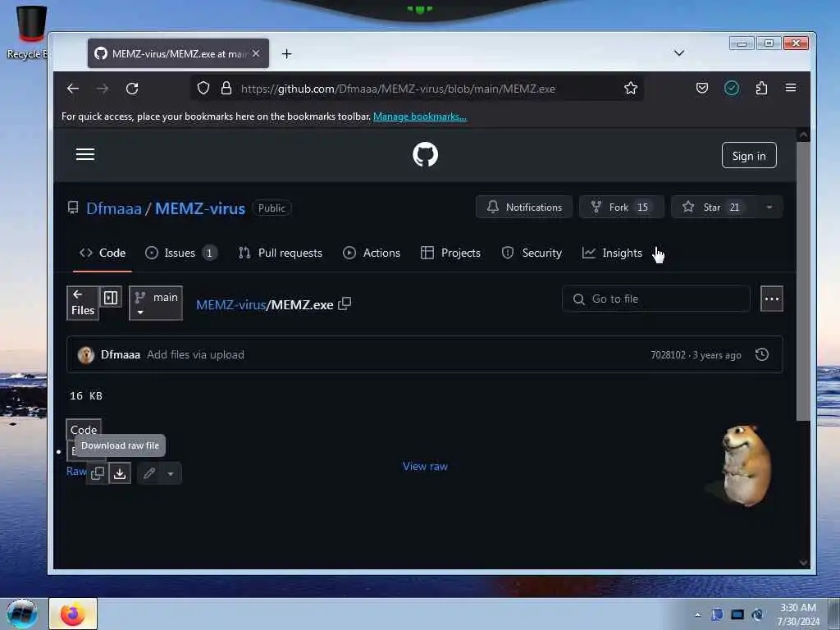Open the tracking protection shield icon

(203, 88)
